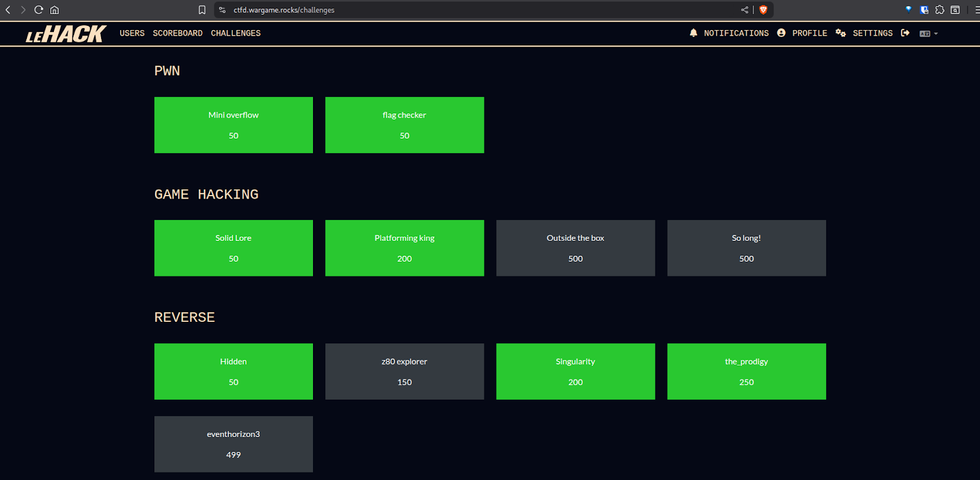Open the Solid Lore challenge
This screenshot has height=480, width=980.
[x=233, y=248]
